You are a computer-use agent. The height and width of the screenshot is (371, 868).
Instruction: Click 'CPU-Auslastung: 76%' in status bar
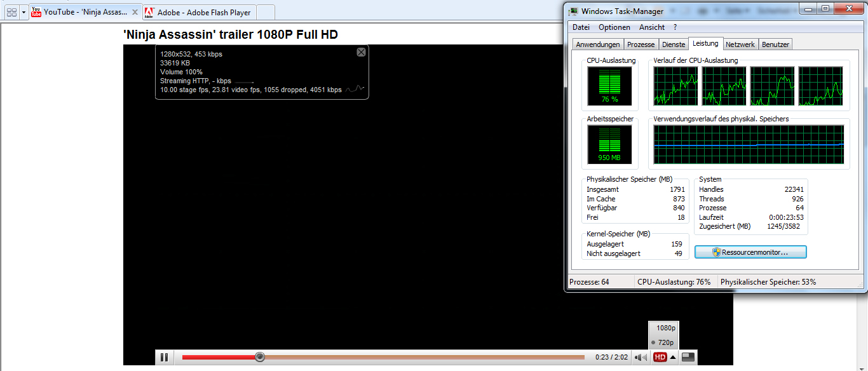coord(674,282)
